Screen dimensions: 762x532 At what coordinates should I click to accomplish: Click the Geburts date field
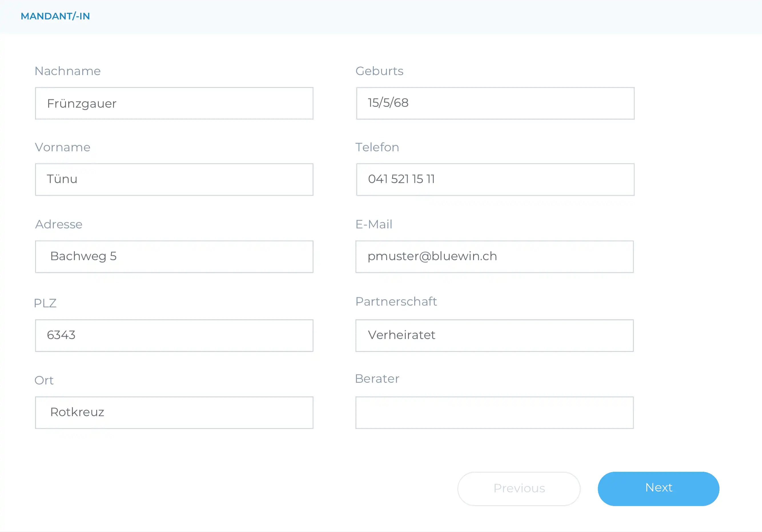point(495,103)
